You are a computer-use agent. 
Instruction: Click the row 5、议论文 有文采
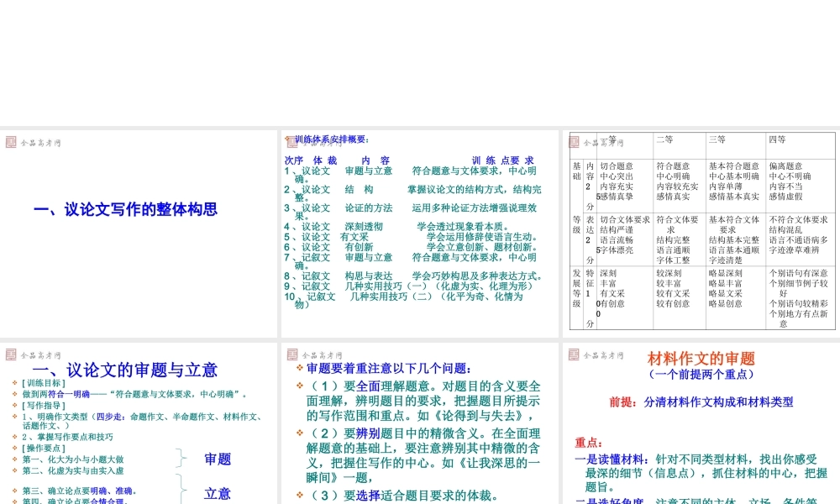pyautogui.click(x=411, y=237)
